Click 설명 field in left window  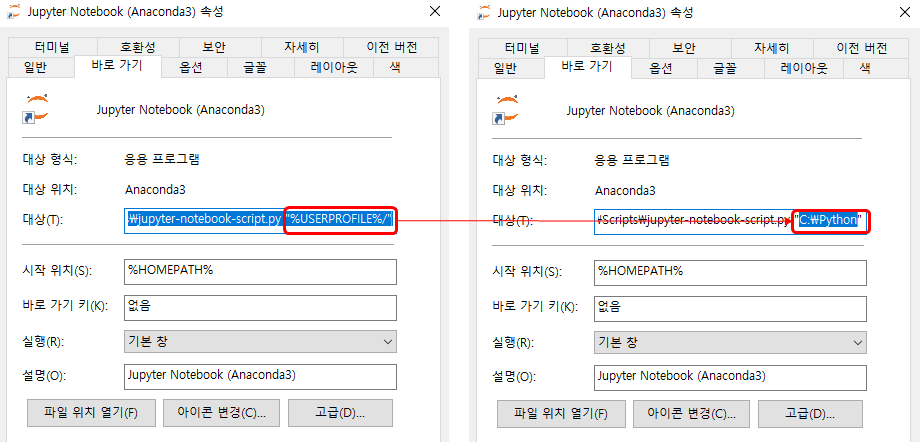pyautogui.click(x=260, y=377)
